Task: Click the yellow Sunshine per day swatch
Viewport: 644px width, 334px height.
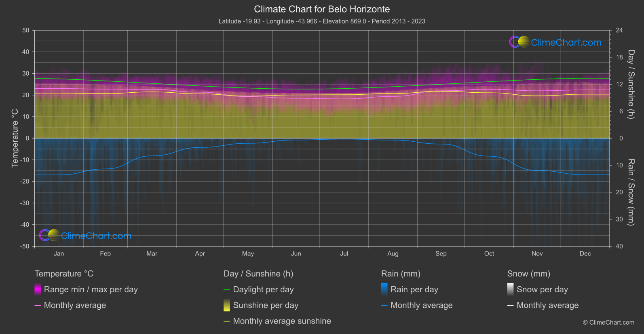Action: 227,305
